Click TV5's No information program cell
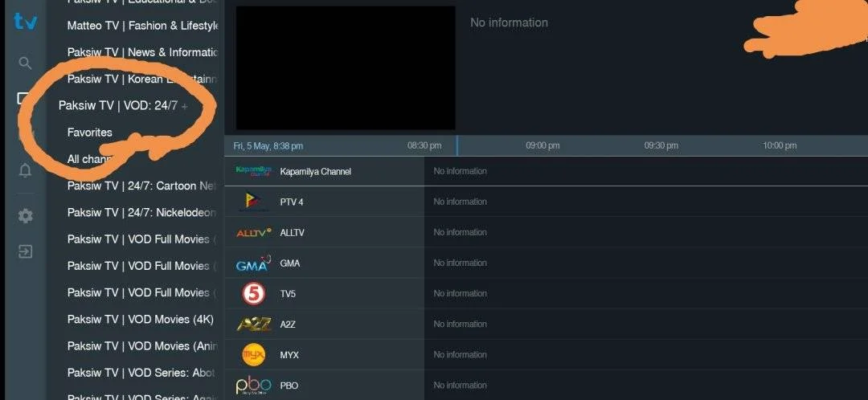The width and height of the screenshot is (868, 400). [x=646, y=293]
